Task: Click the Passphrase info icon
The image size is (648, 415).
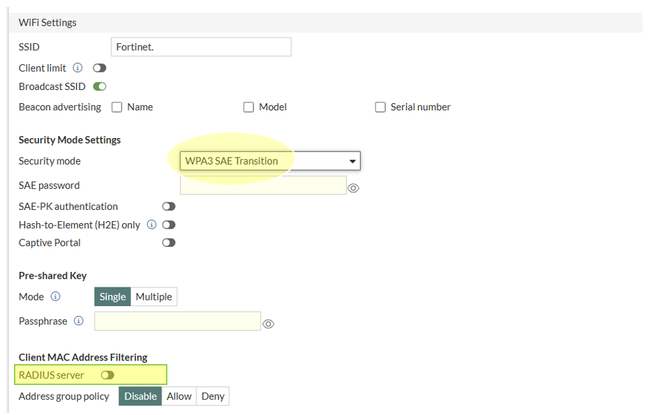Action: click(x=79, y=321)
